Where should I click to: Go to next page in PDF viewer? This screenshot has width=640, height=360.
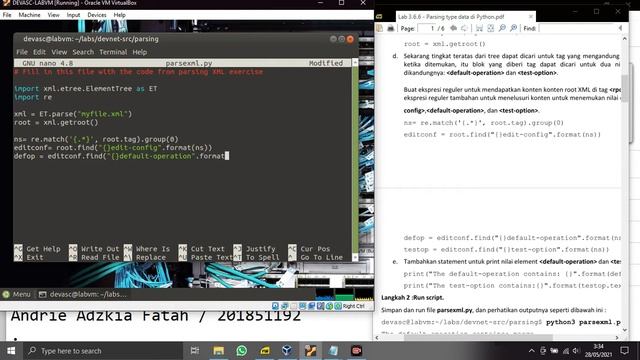[464, 28]
